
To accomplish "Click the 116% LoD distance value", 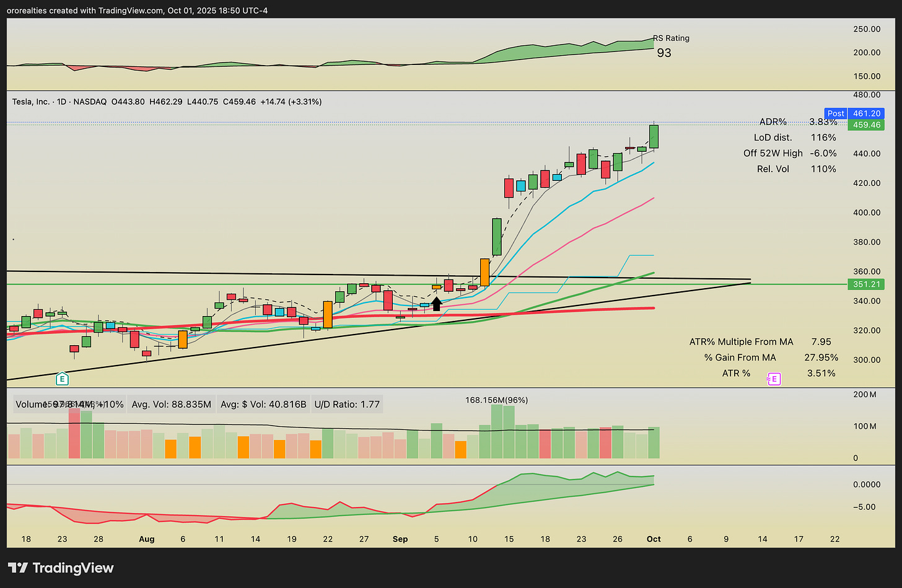I will click(x=823, y=138).
